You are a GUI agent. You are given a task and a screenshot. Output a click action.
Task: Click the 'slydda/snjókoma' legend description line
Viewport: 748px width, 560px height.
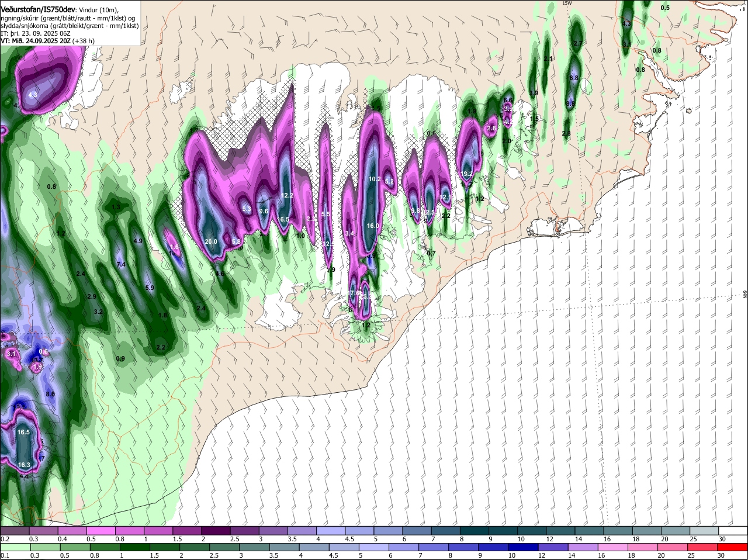(x=70, y=26)
